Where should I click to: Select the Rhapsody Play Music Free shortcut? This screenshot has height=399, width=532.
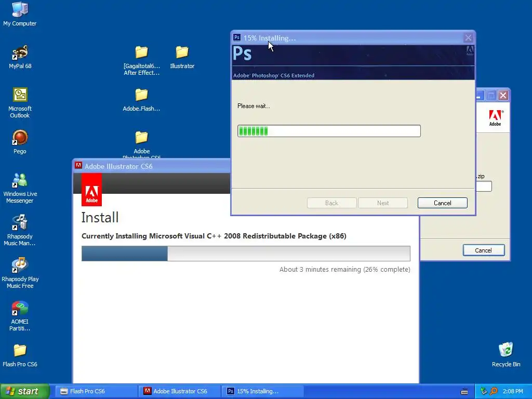20,273
